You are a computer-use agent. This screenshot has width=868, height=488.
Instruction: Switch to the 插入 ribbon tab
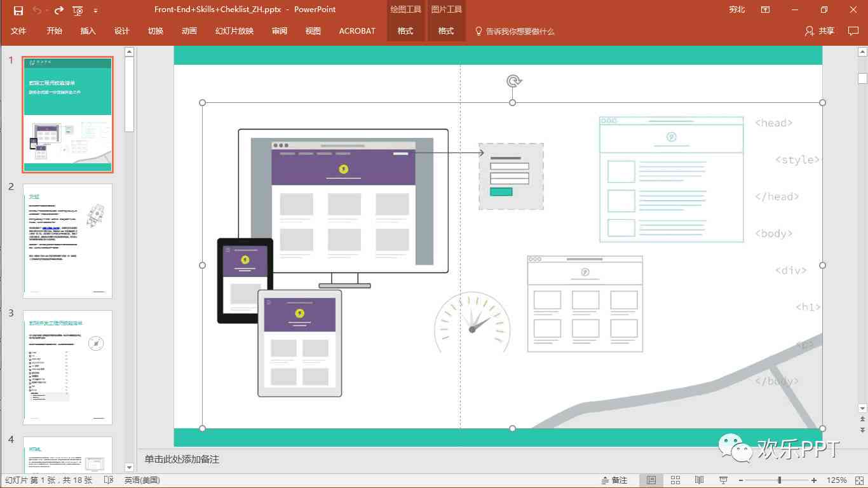(88, 30)
